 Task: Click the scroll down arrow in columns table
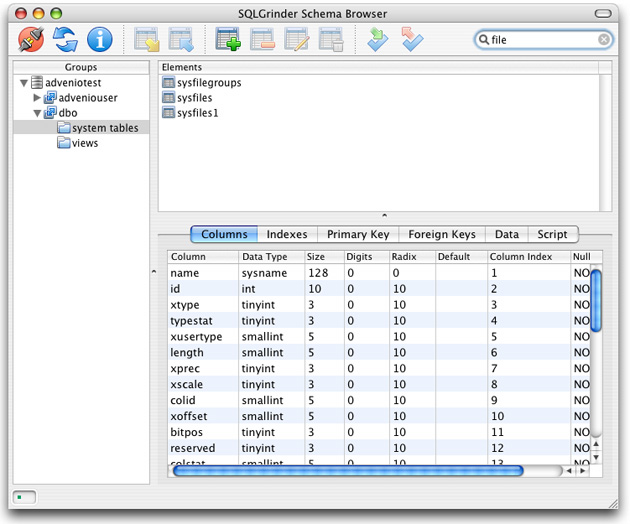(596, 457)
